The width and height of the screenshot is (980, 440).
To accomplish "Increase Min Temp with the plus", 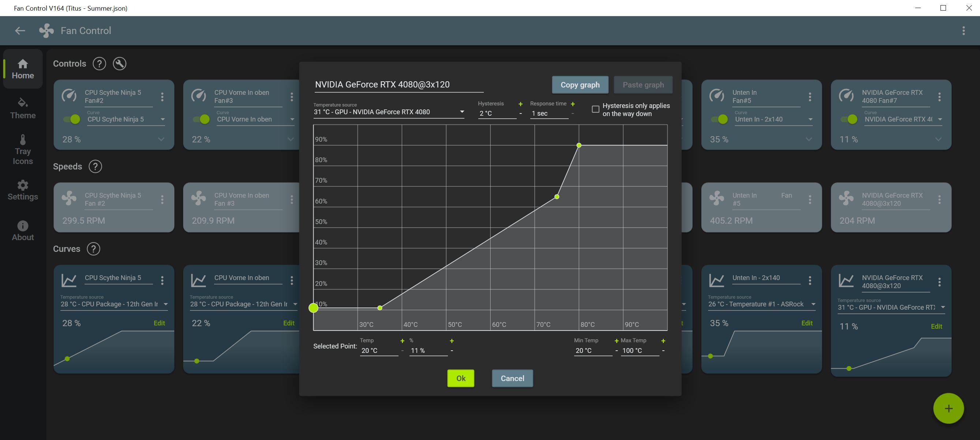I will pos(616,341).
